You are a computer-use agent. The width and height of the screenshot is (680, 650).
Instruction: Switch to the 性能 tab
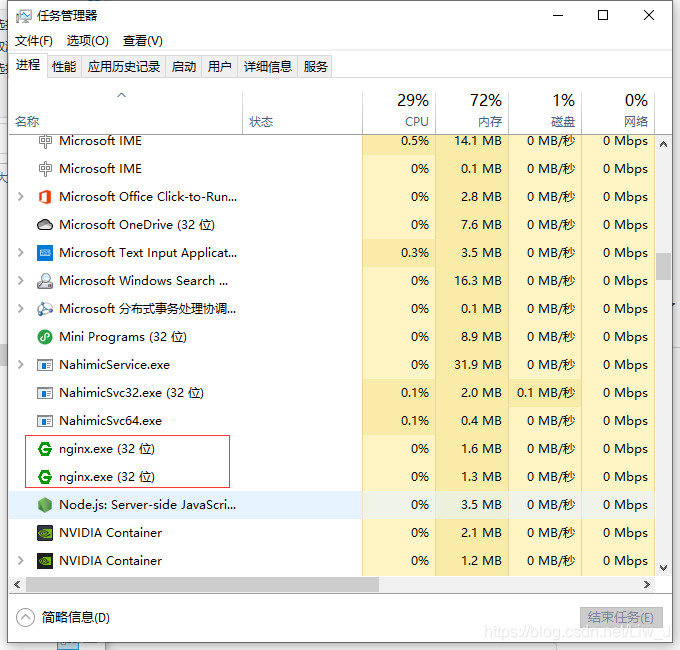[64, 67]
